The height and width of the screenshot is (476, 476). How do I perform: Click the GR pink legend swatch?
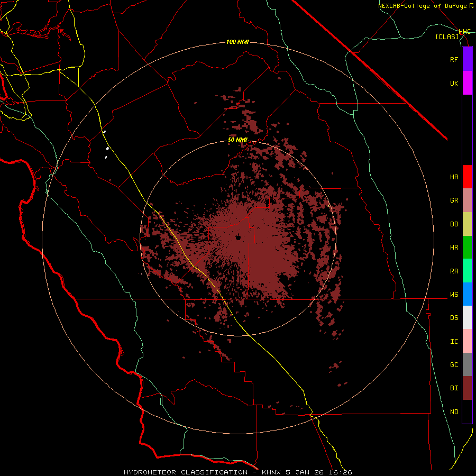467,200
